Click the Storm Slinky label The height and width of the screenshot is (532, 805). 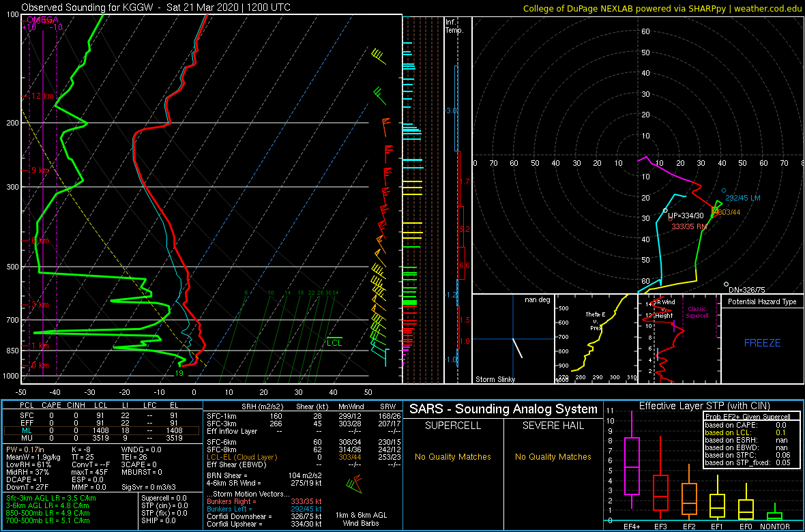(495, 379)
